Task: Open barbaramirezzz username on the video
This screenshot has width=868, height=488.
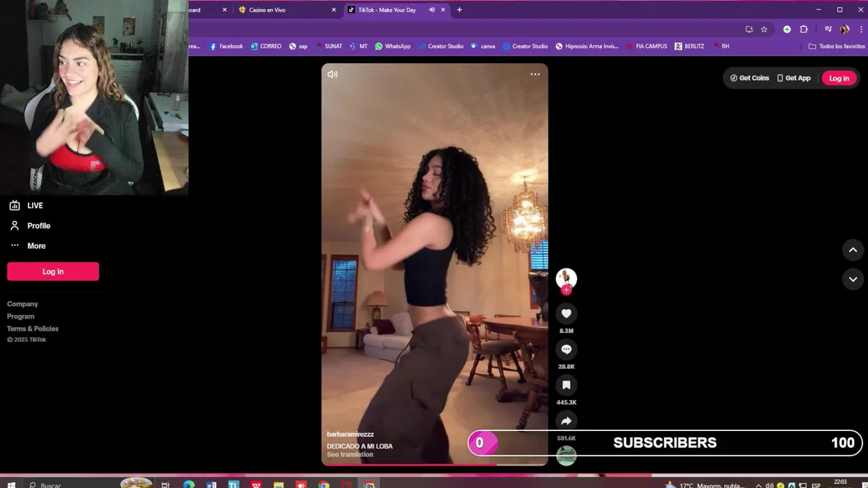Action: (351, 434)
